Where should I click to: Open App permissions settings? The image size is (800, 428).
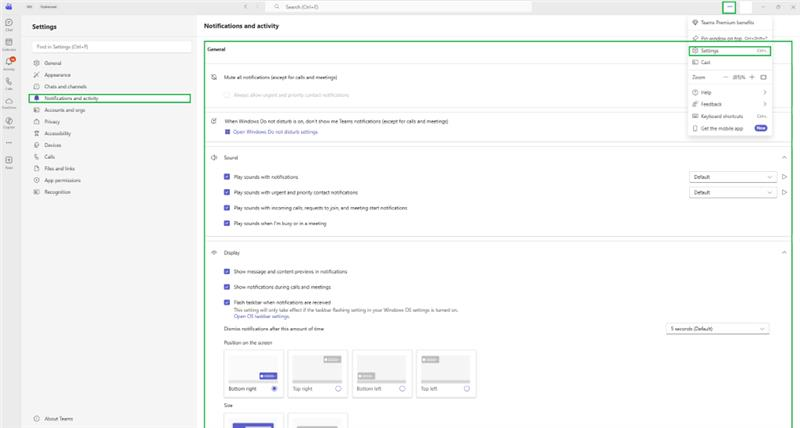(x=110, y=181)
